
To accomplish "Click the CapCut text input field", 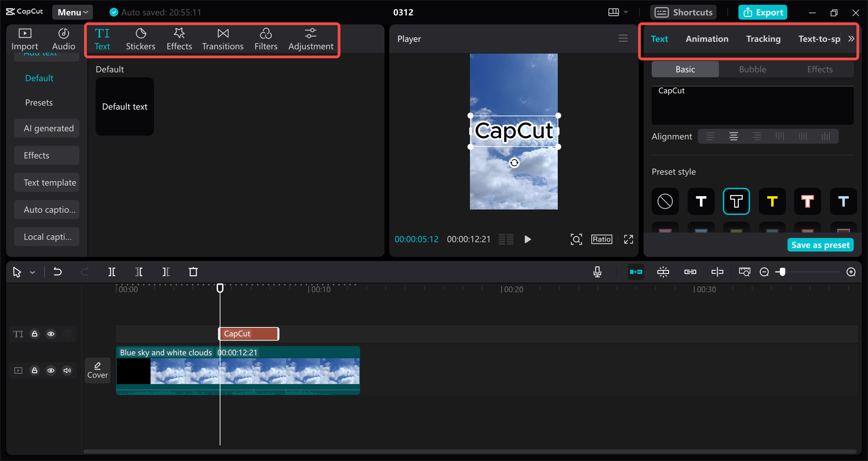I will click(753, 105).
